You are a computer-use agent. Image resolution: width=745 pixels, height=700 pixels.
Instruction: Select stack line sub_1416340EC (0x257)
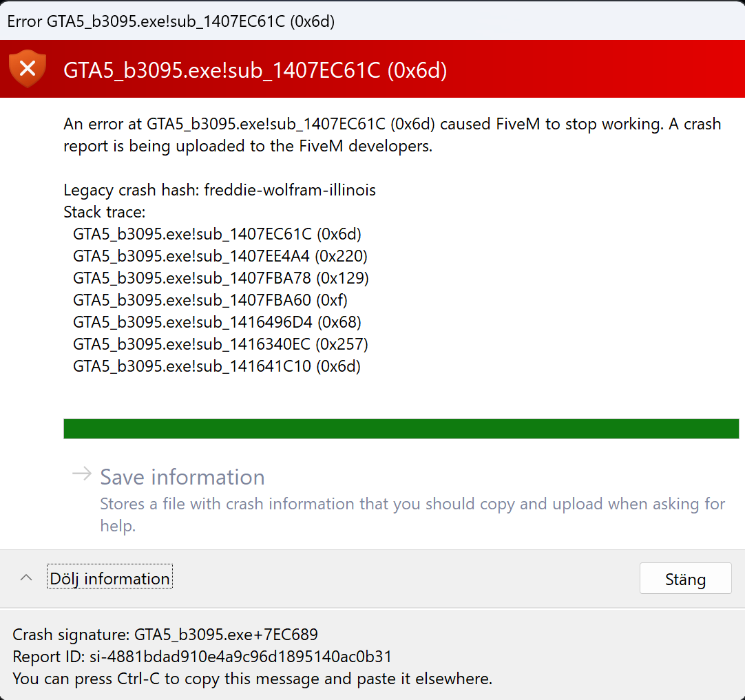tap(220, 344)
